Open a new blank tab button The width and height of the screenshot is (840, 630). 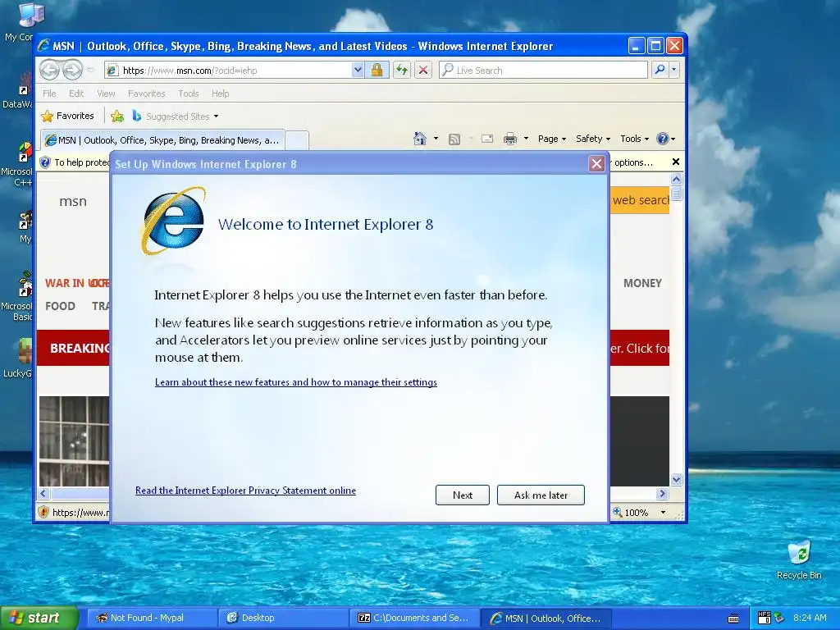[x=297, y=140]
